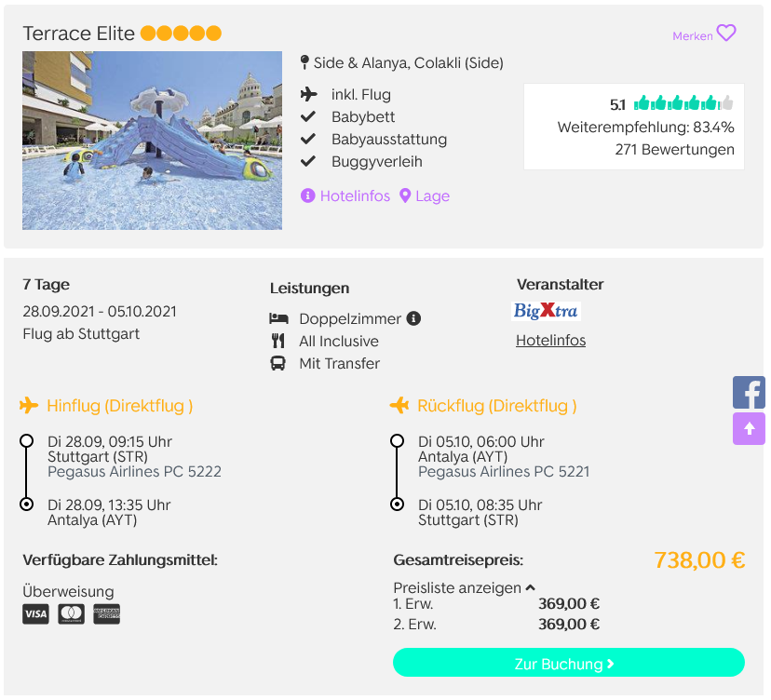Click the American Express payment icon
Viewport: 771px width, 700px height.
pyautogui.click(x=107, y=614)
